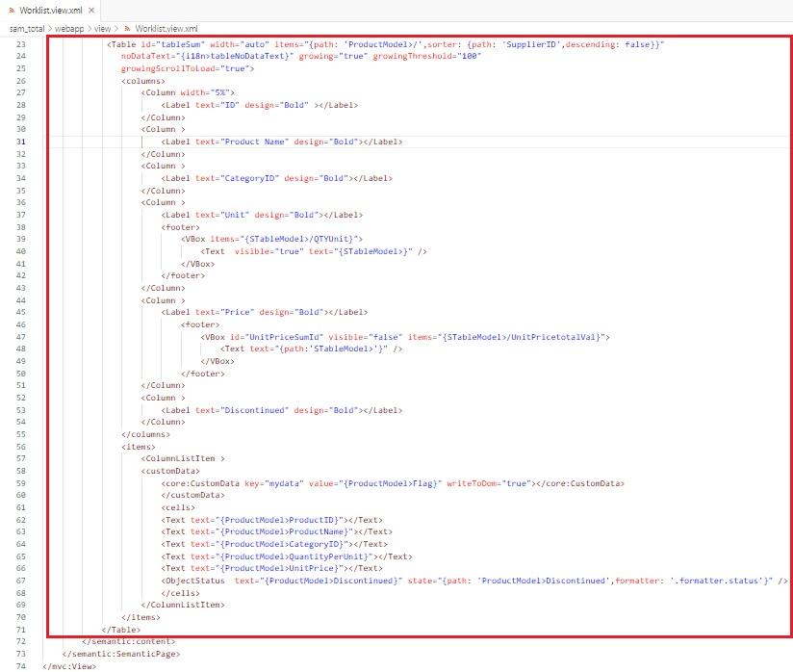Click the </customData> closing tag
The height and width of the screenshot is (672, 793).
pos(192,495)
